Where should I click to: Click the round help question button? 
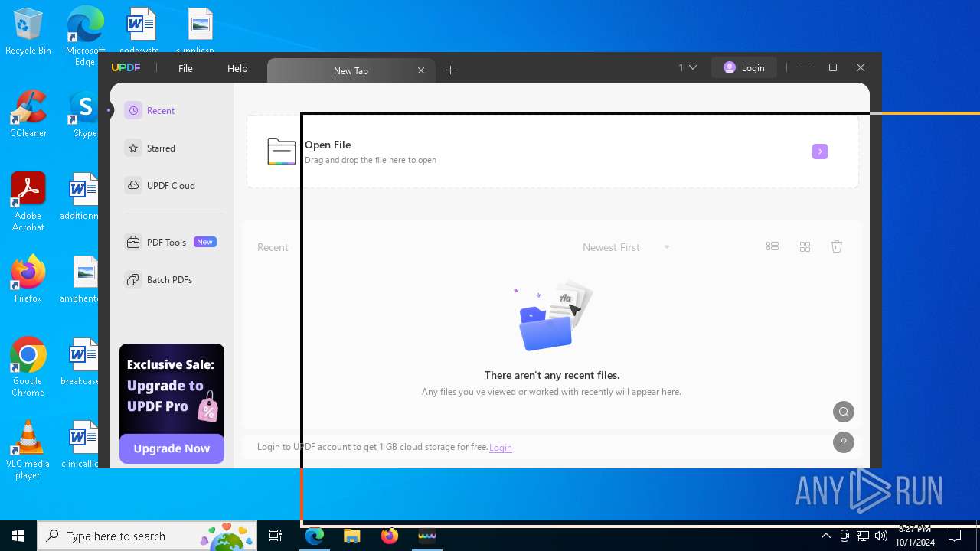tap(844, 442)
